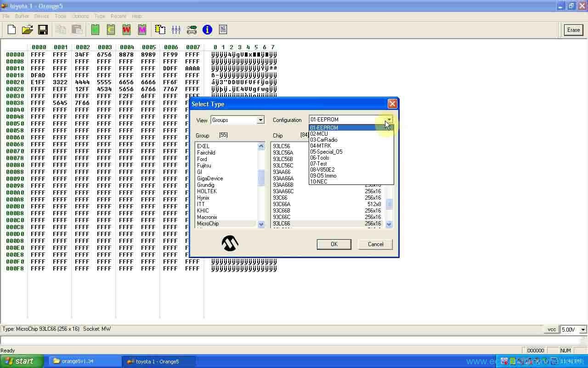Click the Start button on taskbar

point(22,362)
